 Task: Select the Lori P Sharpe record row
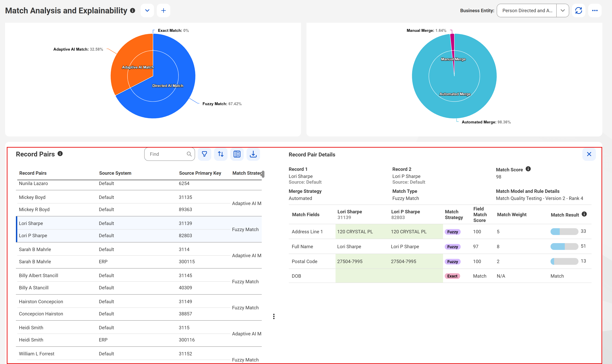[124, 235]
